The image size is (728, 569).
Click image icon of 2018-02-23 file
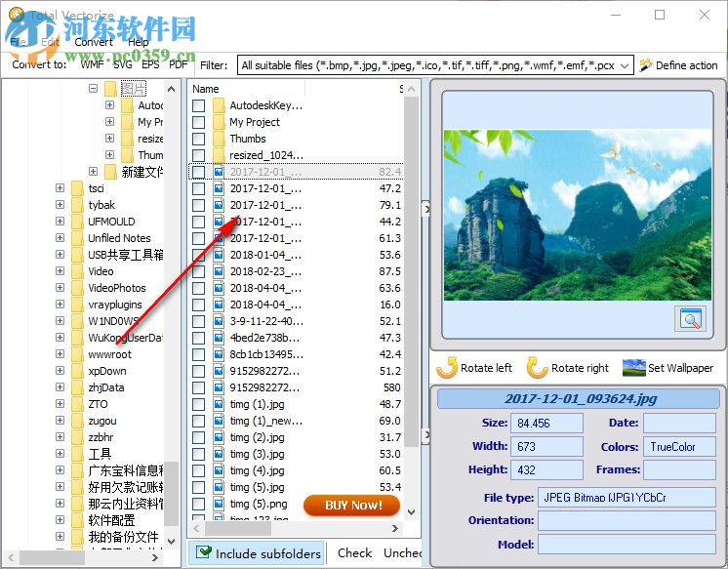point(219,271)
